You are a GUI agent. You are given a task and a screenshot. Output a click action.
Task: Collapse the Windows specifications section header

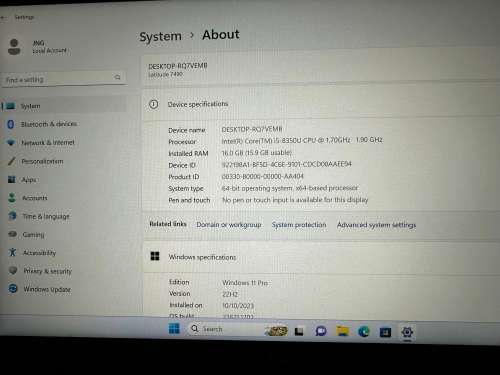322,257
